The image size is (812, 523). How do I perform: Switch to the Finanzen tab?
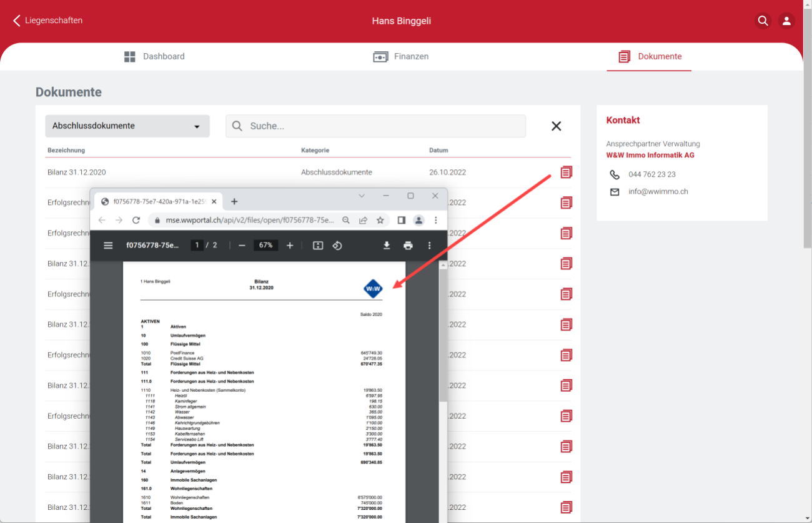pyautogui.click(x=401, y=57)
